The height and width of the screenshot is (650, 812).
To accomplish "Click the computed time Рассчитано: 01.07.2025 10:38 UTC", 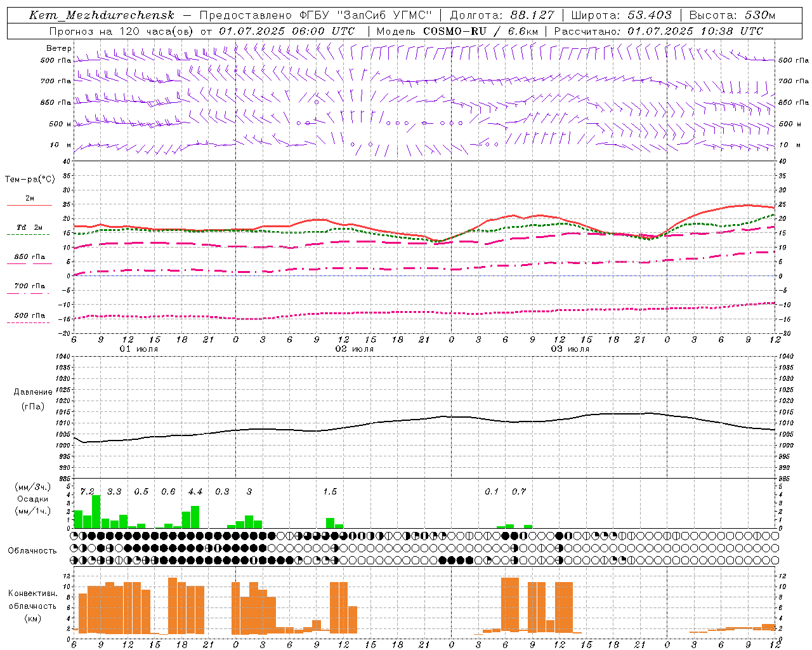I will [658, 31].
